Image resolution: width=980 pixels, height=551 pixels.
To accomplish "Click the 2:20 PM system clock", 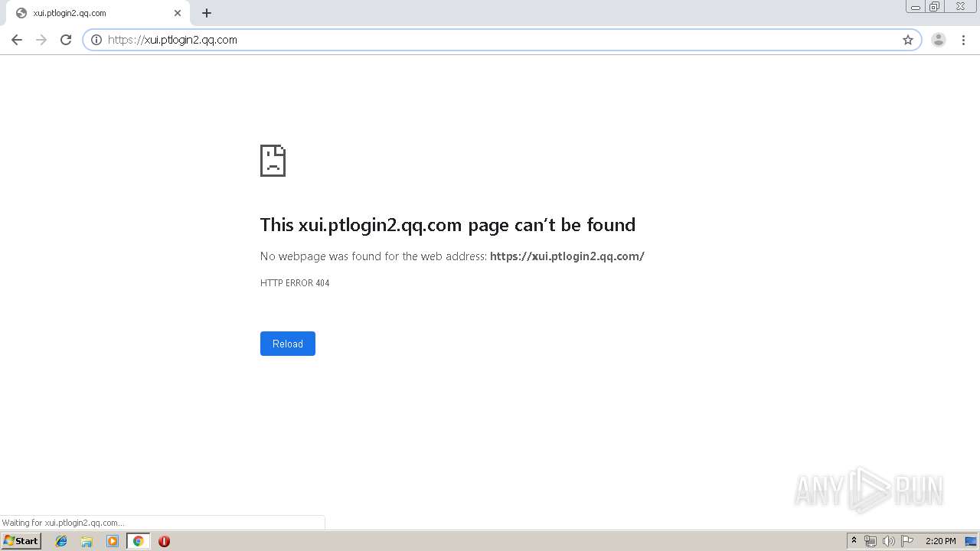I will pyautogui.click(x=940, y=541).
